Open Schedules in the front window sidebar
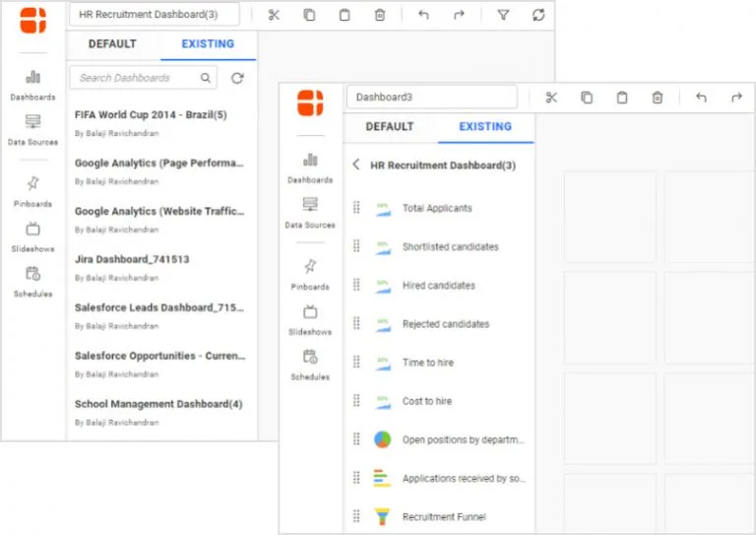Viewport: 756px width, 535px height. point(310,364)
